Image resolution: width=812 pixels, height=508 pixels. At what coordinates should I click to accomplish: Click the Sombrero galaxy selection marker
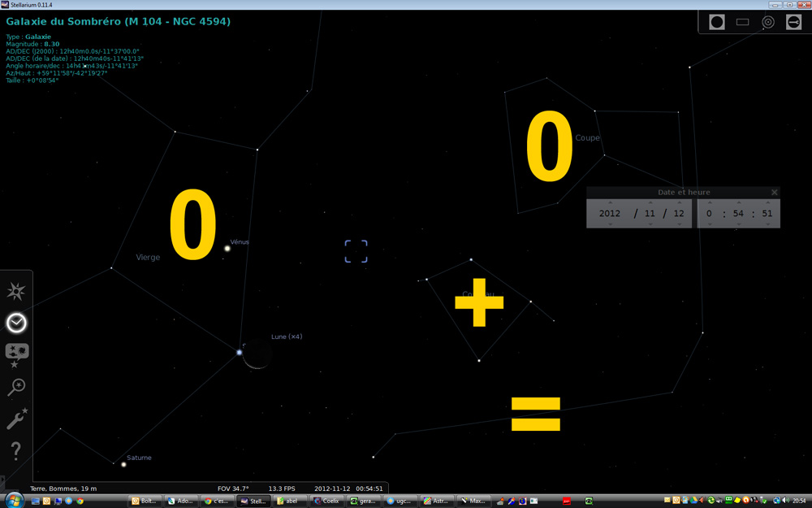coord(356,251)
